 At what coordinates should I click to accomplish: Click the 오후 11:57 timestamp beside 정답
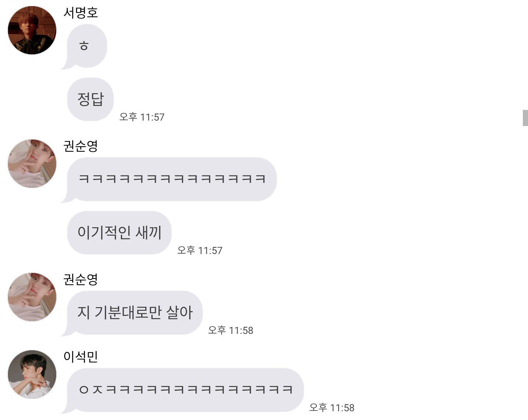tap(142, 117)
